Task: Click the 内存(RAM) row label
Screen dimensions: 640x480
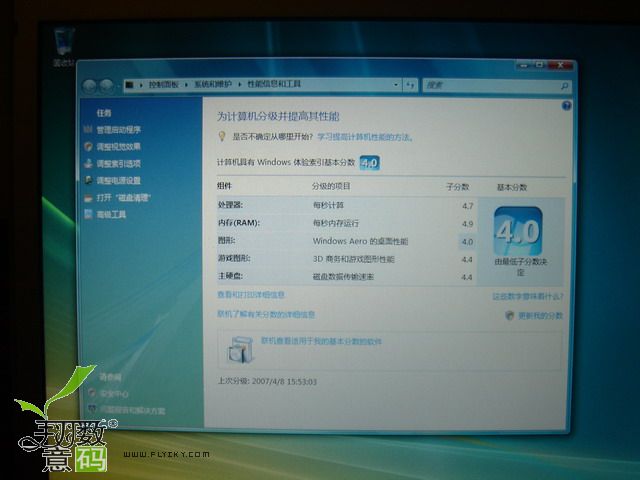Action: 239,223
